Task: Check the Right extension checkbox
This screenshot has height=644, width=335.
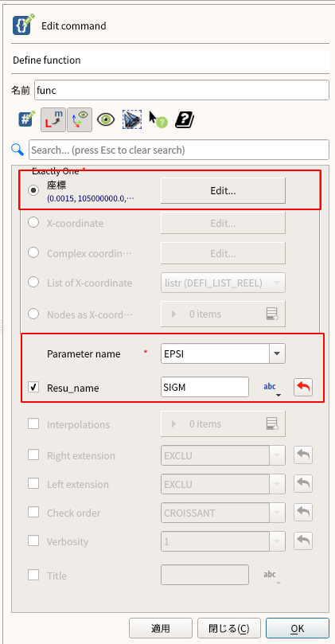Action: click(x=33, y=455)
